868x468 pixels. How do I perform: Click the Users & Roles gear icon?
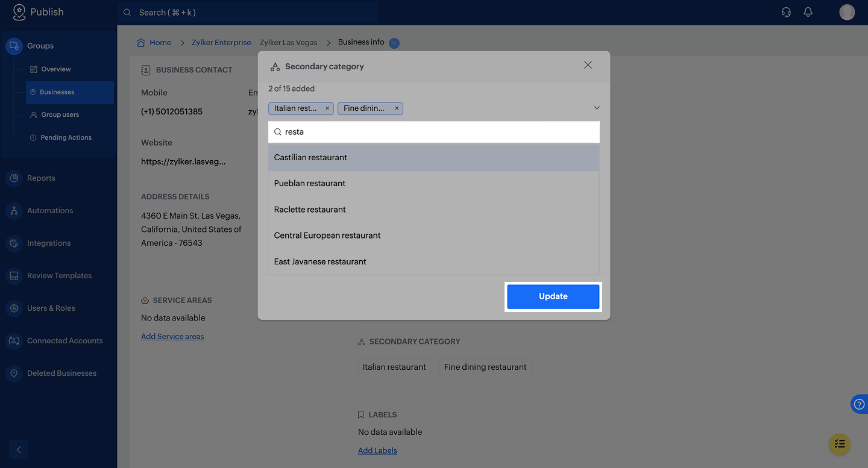click(x=14, y=308)
